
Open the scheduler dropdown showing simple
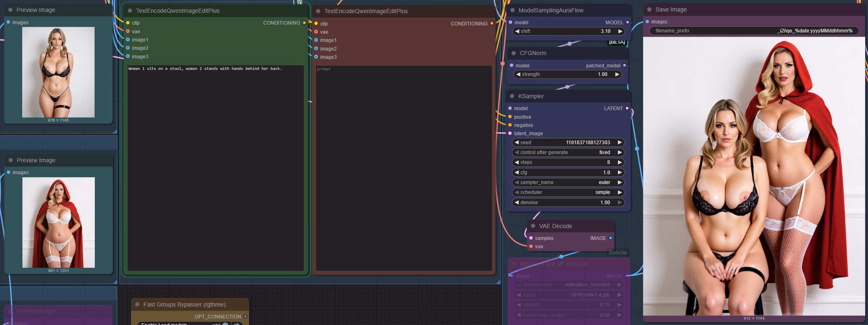coord(569,192)
